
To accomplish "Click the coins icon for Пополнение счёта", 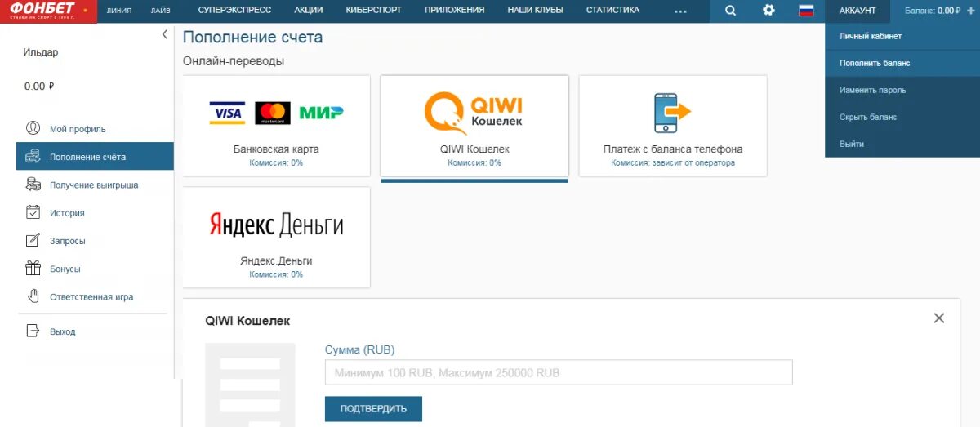I will click(x=33, y=156).
